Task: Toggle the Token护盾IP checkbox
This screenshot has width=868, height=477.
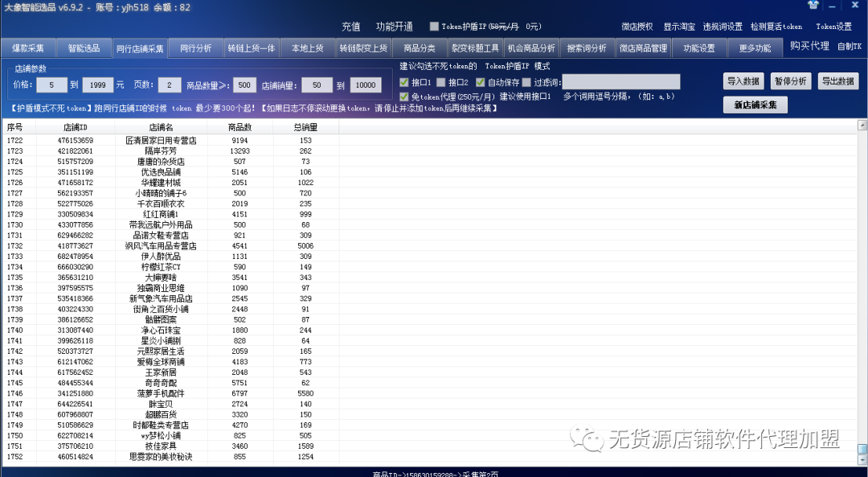Action: click(x=434, y=26)
